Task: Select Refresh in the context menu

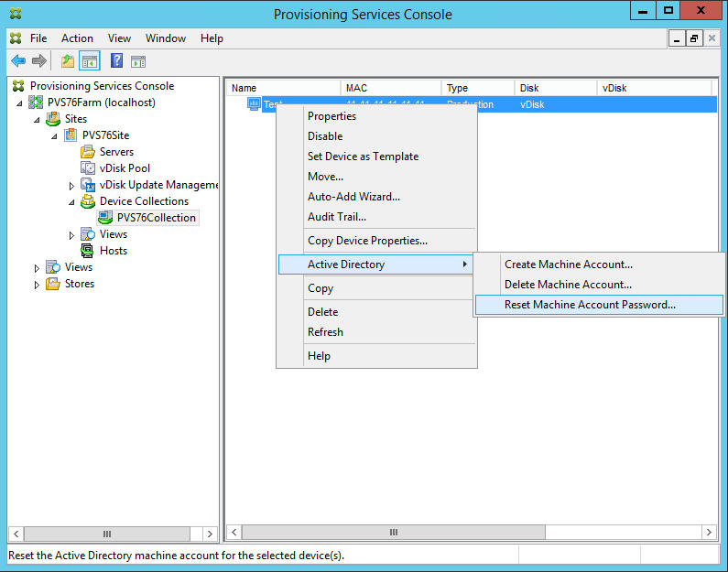Action: click(x=377, y=331)
